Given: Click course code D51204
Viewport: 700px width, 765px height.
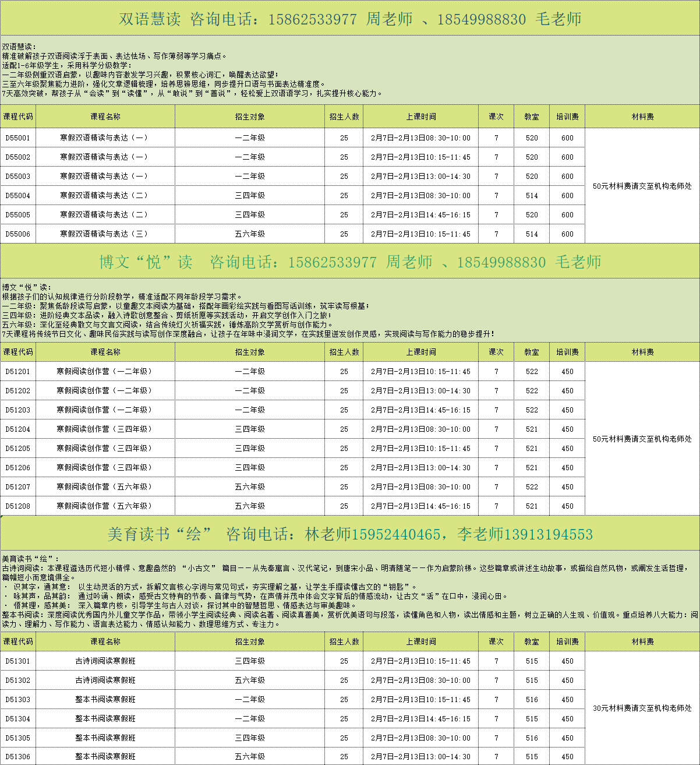Looking at the screenshot, I should click(x=17, y=429).
